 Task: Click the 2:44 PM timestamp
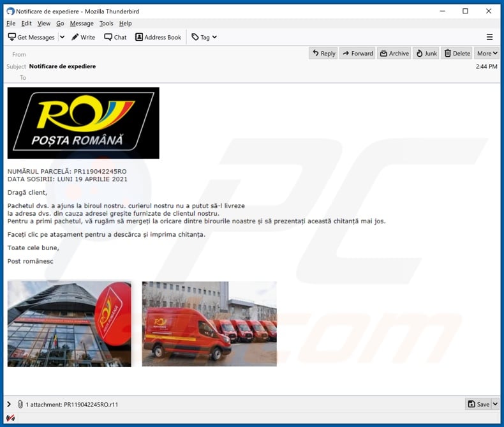486,66
